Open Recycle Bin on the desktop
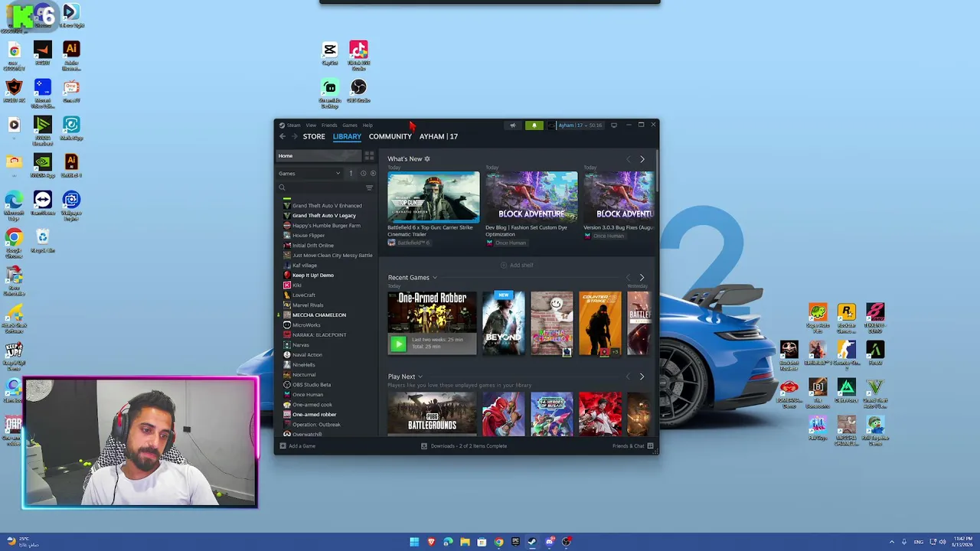This screenshot has width=980, height=551. pyautogui.click(x=43, y=241)
